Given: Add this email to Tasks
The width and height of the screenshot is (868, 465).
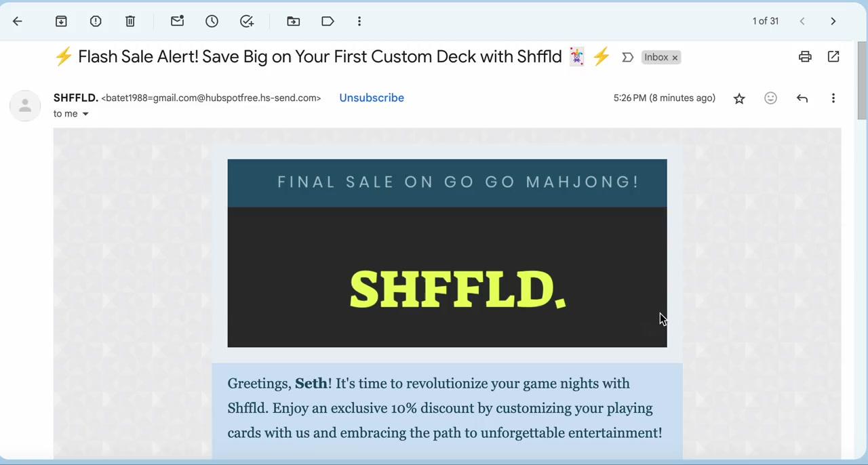Looking at the screenshot, I should click(247, 22).
